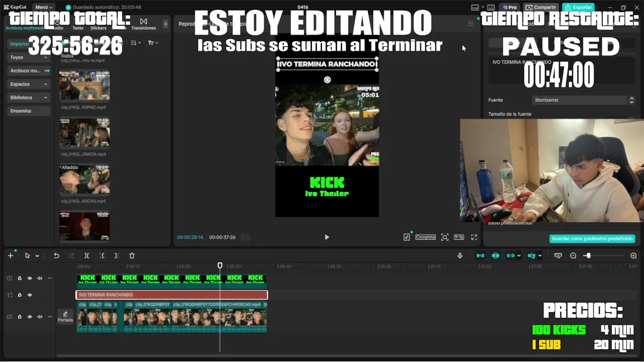Expand the linkage options dropdown arrow
The width and height of the screenshot is (644, 362).
(x=519, y=256)
